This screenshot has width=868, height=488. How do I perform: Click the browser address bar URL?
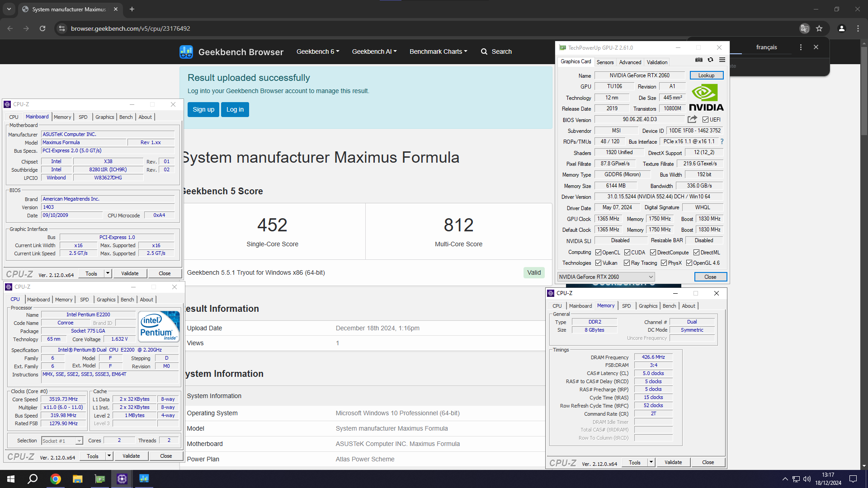pos(130,28)
